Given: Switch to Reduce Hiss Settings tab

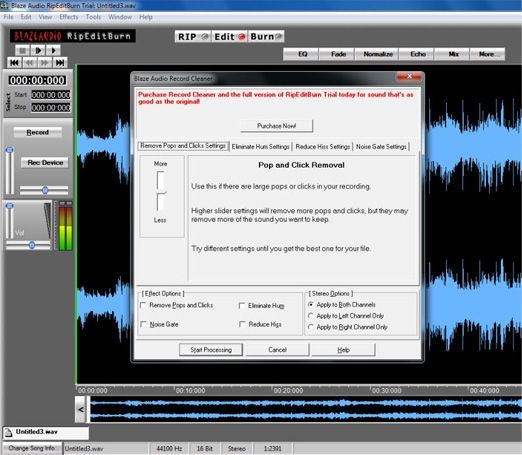Looking at the screenshot, I should point(322,147).
